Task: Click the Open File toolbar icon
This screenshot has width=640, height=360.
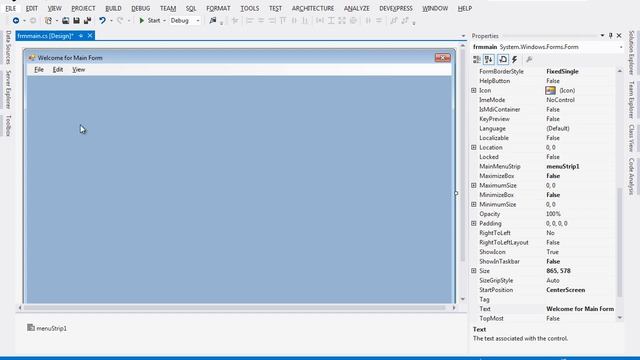Action: point(65,20)
